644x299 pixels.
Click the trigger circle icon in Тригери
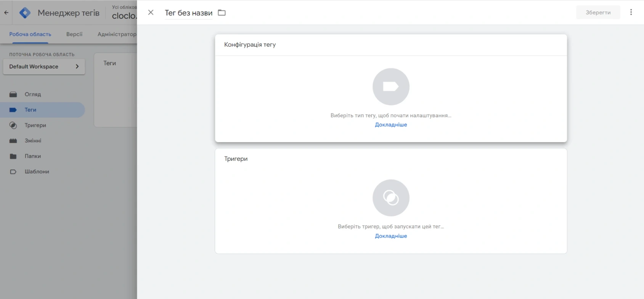coord(391,198)
